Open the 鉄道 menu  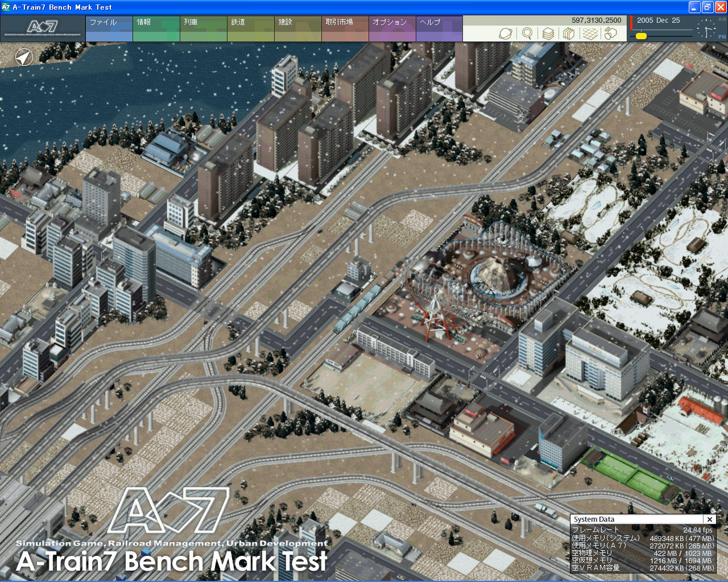click(x=251, y=28)
